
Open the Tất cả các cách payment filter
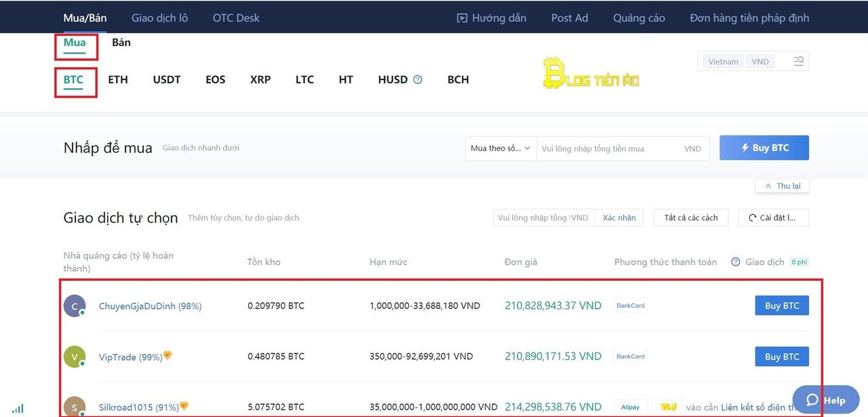point(691,218)
